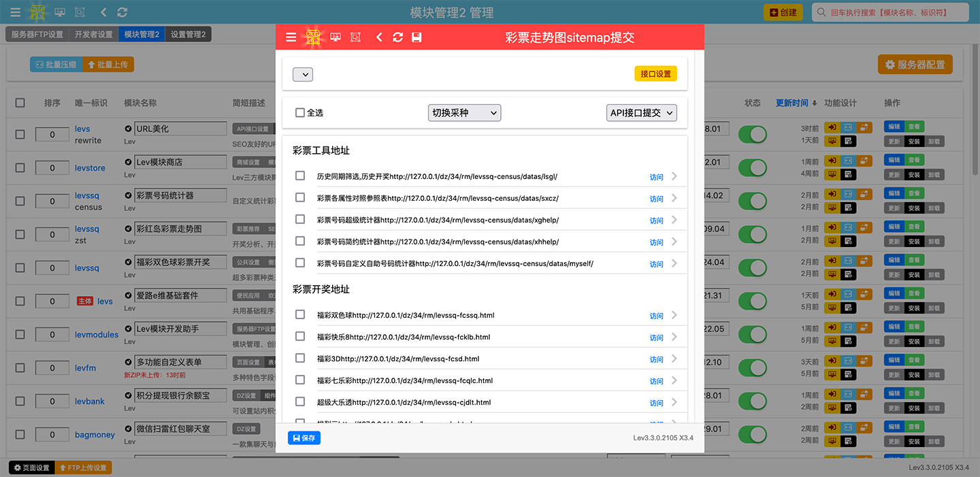The height and width of the screenshot is (477, 980).
Task: Click the monitor icon in the red dialog header
Action: tap(336, 37)
